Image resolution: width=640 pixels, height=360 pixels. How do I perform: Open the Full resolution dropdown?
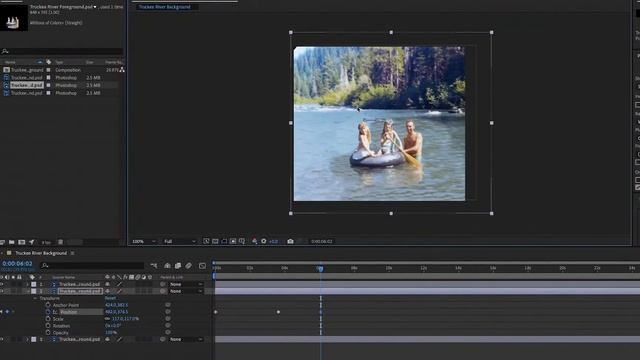(179, 241)
